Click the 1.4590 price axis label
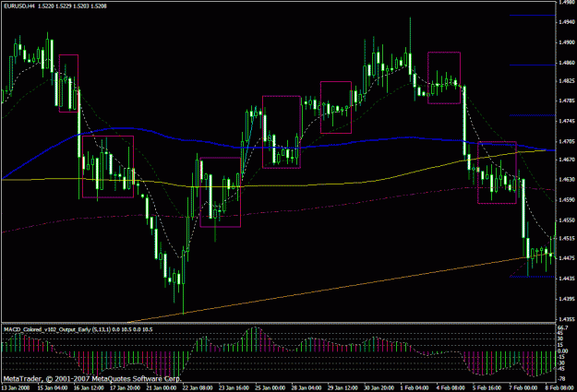 click(567, 199)
